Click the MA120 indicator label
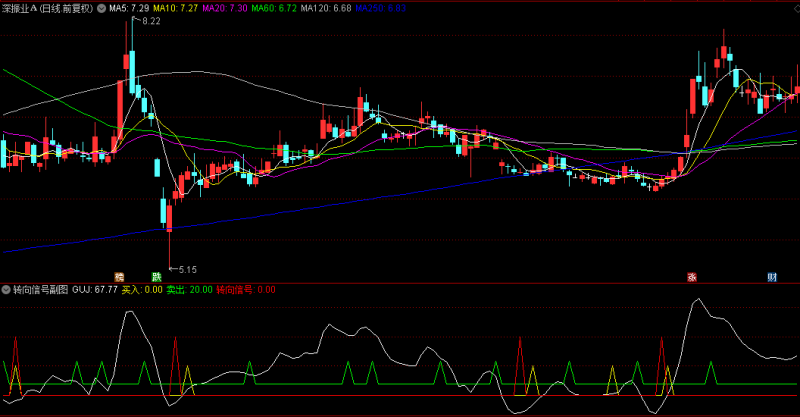The image size is (800, 417). [x=326, y=8]
